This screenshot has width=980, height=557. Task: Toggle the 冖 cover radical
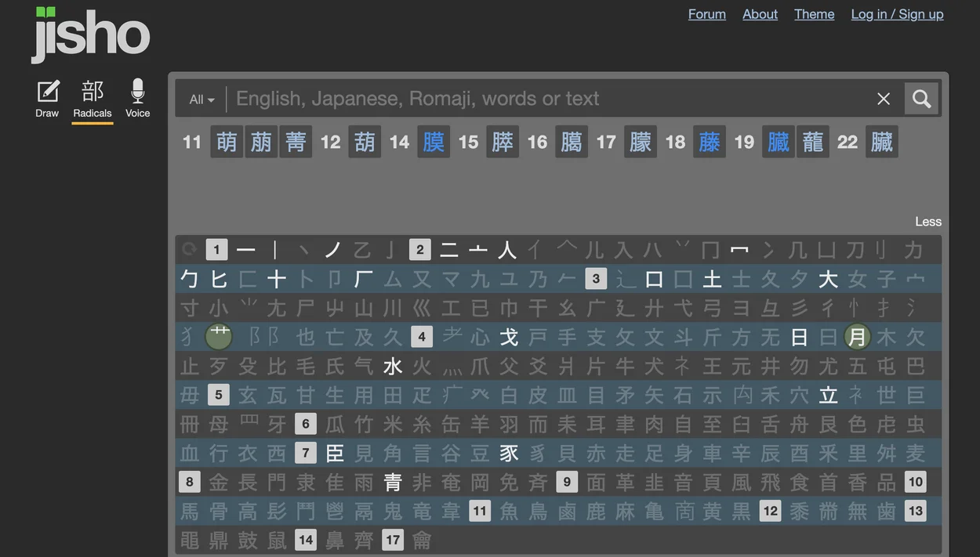point(739,250)
